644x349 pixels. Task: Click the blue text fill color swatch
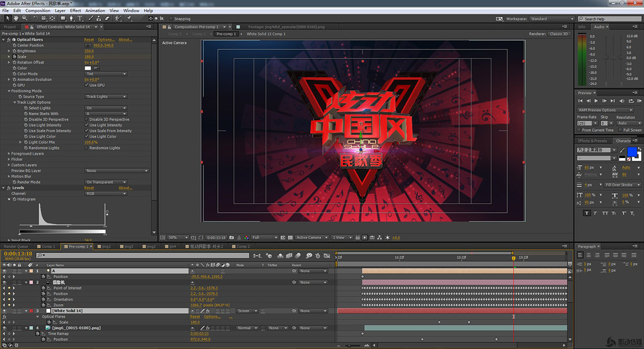click(632, 152)
